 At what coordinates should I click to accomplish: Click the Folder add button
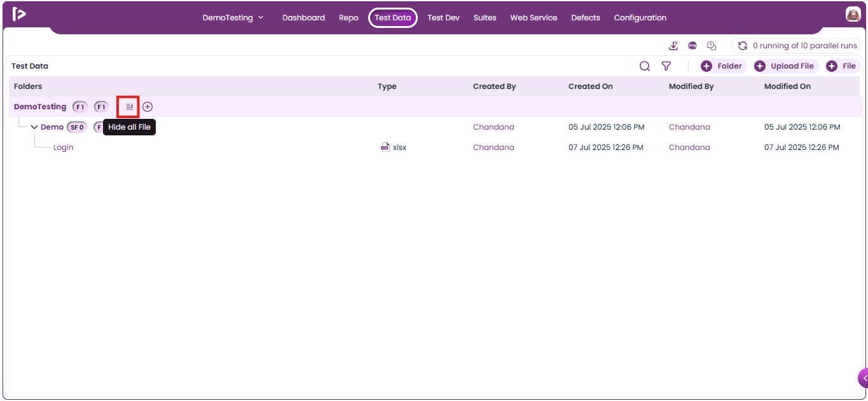723,66
